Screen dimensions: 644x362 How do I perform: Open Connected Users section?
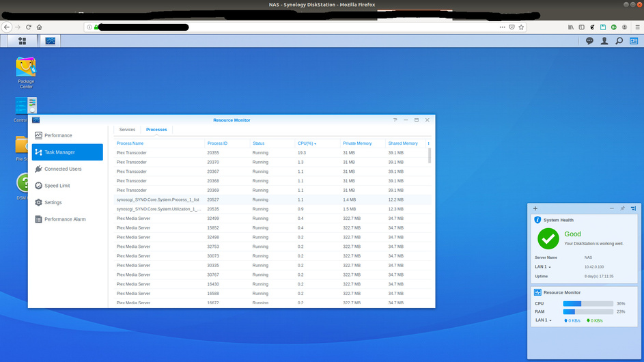pyautogui.click(x=68, y=169)
